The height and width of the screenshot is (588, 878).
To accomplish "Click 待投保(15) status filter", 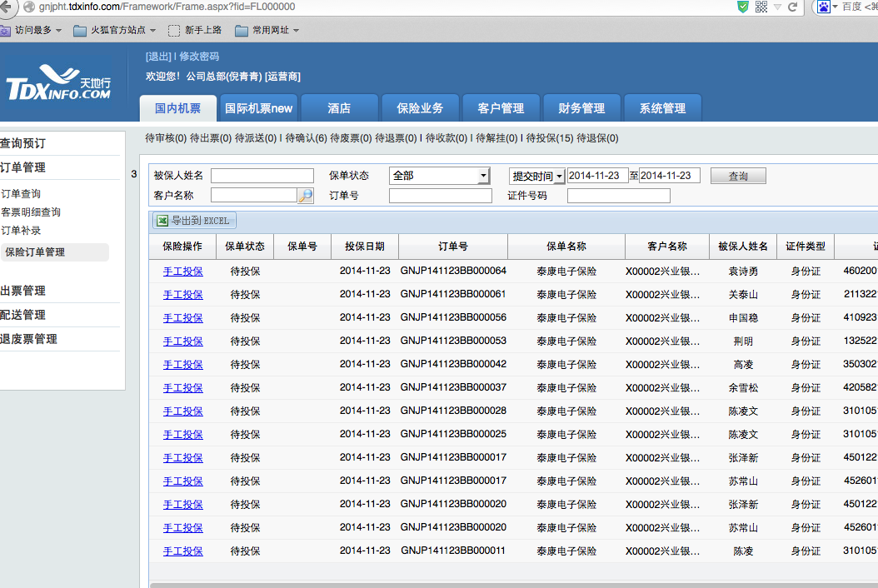I will pyautogui.click(x=549, y=138).
